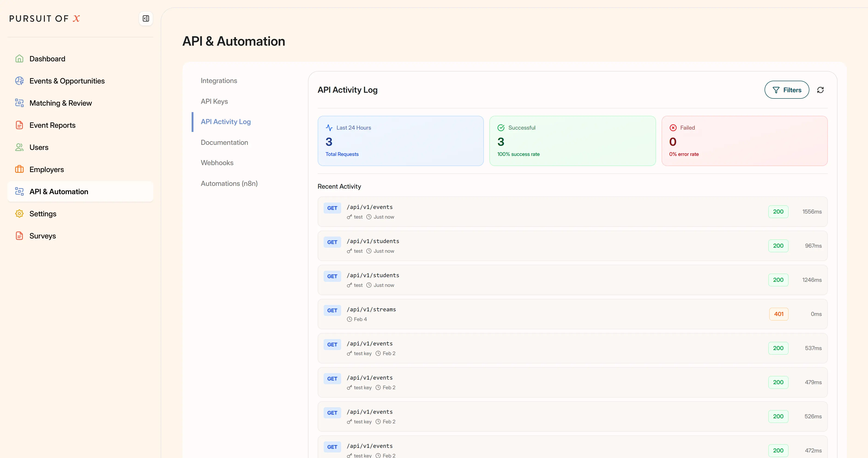868x458 pixels.
Task: Click the '100% success rate' text
Action: (518, 154)
